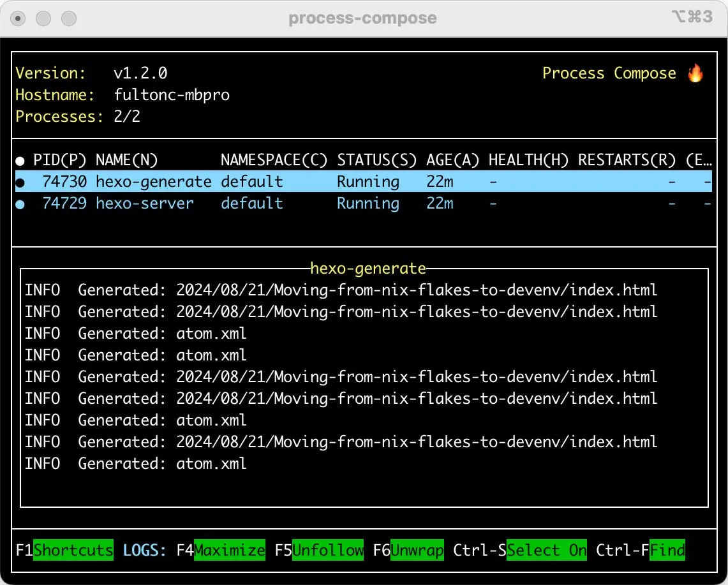Select the hexo-server process row

pyautogui.click(x=364, y=204)
